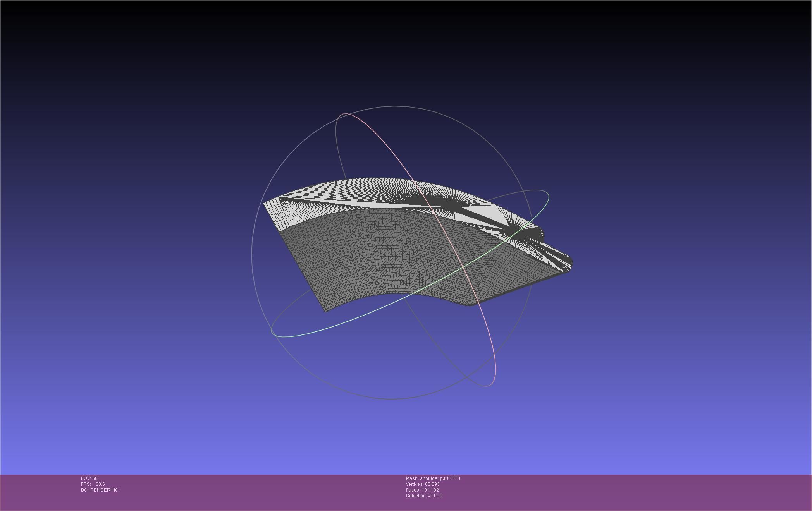
Task: Click the rounded right tip of the mesh
Action: click(x=570, y=264)
